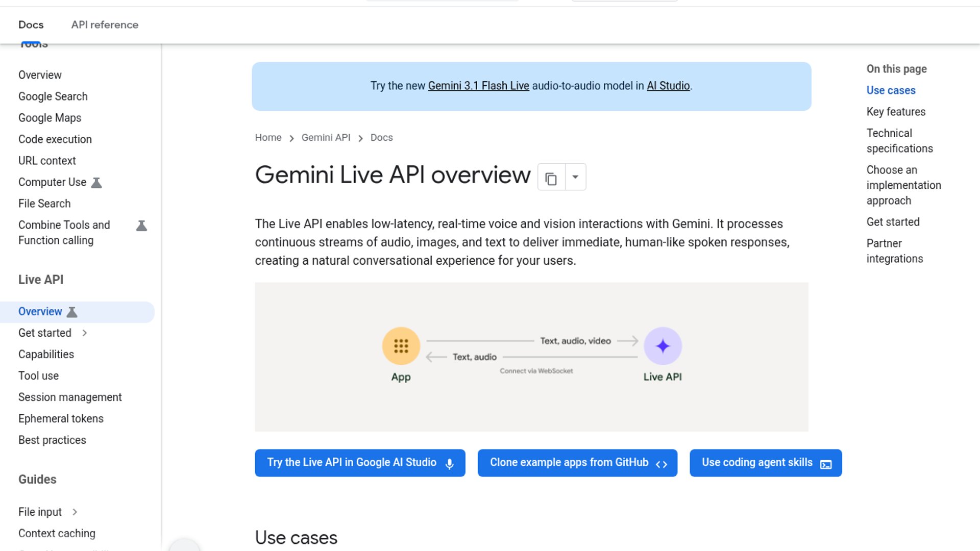Click the copy page icon beside title
Viewport: 980px width, 551px height.
(x=551, y=178)
